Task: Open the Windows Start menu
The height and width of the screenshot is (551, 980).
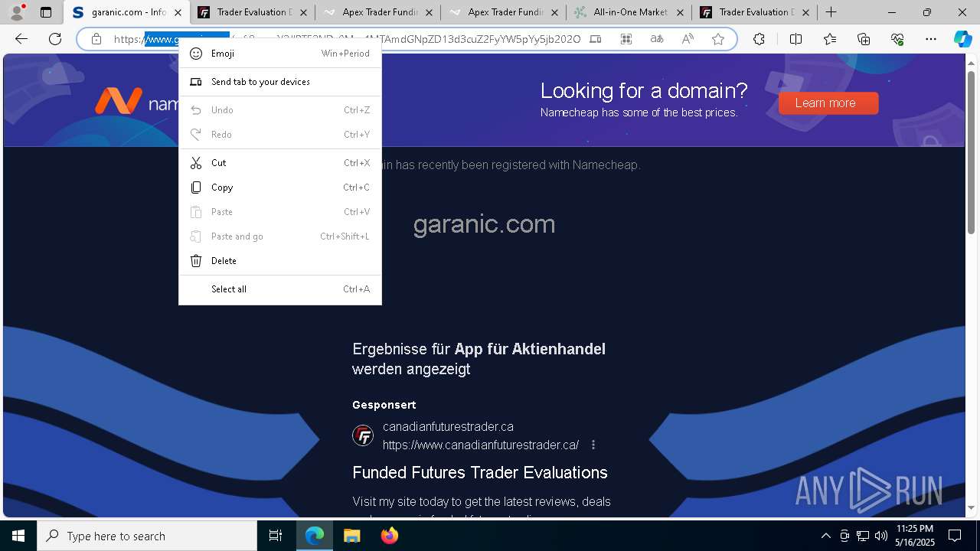Action: coord(18,536)
